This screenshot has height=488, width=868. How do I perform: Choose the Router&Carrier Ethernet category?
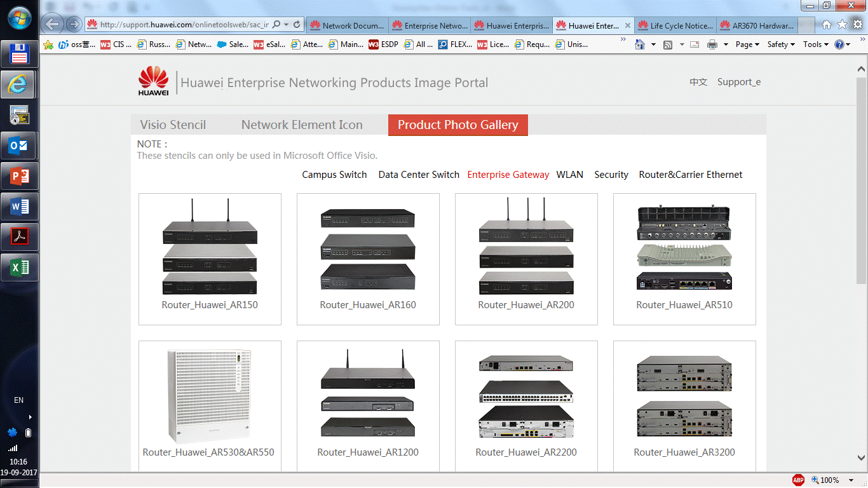click(691, 175)
